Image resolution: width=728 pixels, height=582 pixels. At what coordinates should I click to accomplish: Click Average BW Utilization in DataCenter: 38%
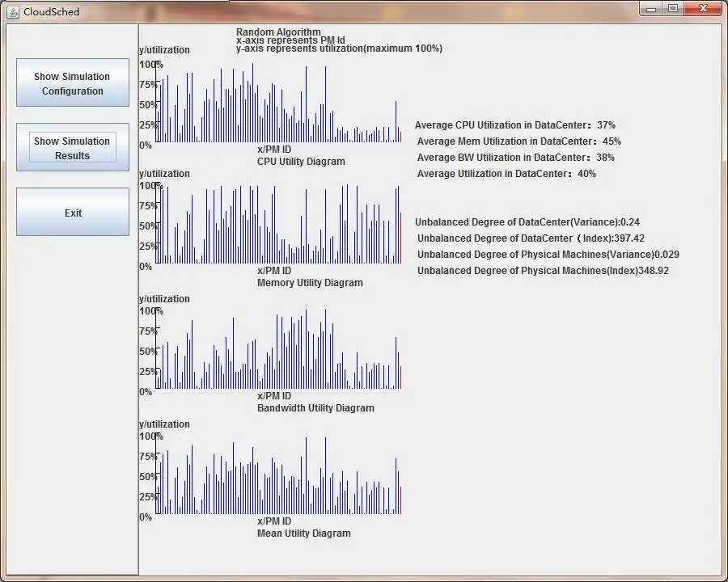coord(516,158)
